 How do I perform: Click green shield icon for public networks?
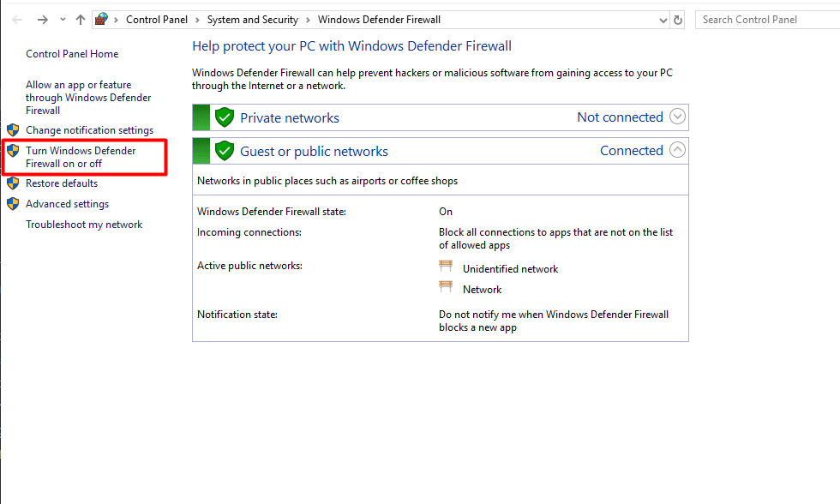point(225,151)
